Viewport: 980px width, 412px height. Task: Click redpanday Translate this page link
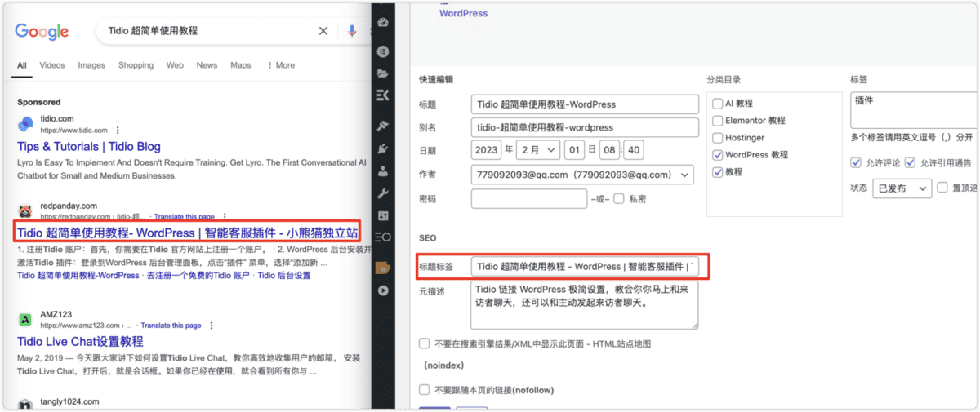click(185, 217)
